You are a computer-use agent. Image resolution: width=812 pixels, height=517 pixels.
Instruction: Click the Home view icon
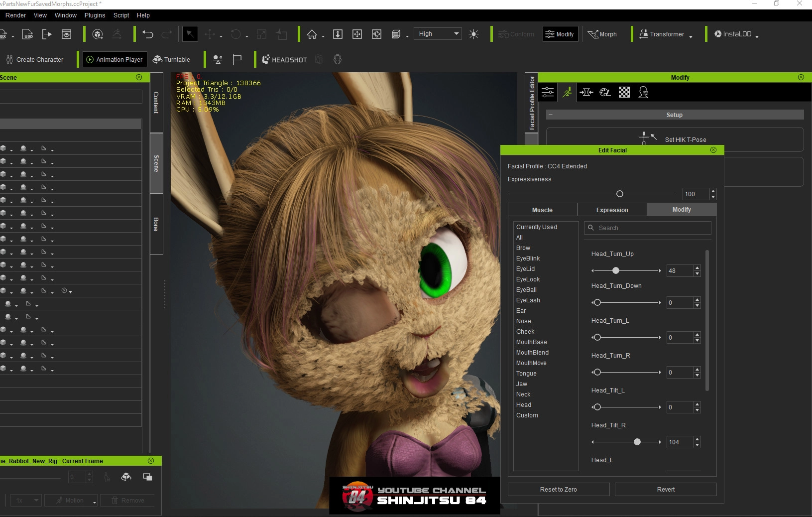(312, 34)
